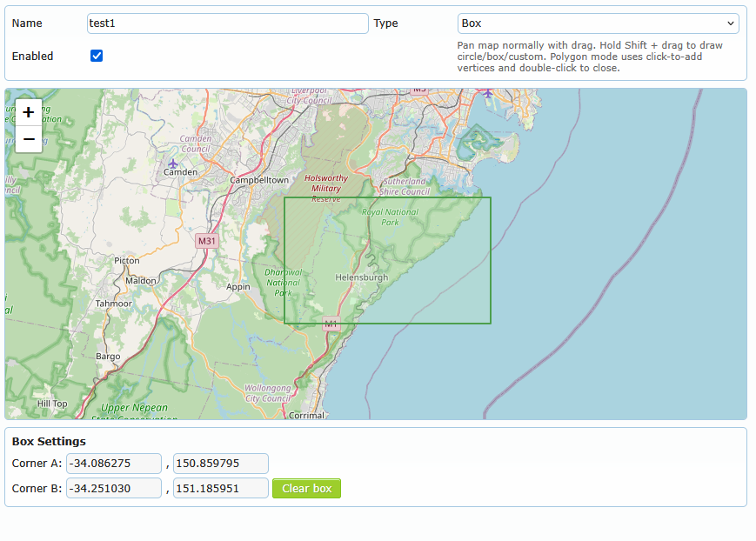Select the Corner A longitude field
The image size is (756, 541).
point(220,464)
